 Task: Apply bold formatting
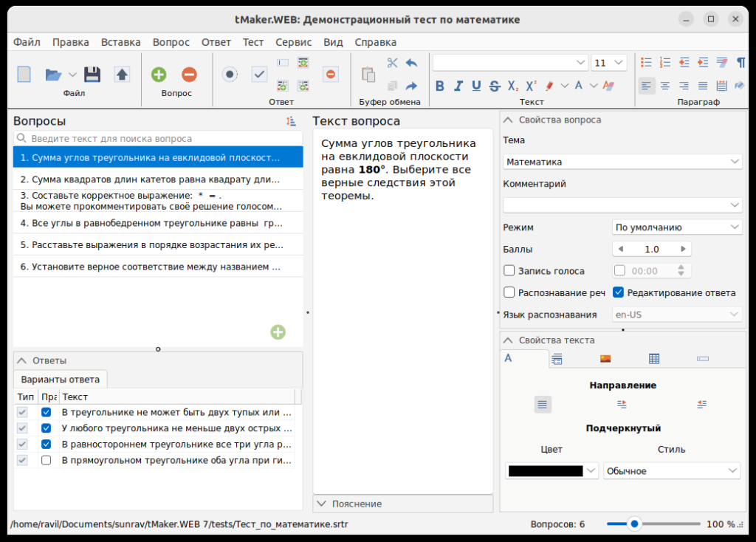(440, 86)
